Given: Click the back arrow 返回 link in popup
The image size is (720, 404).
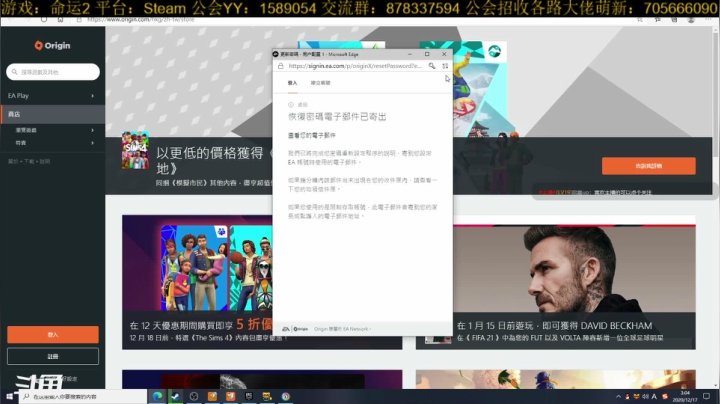Looking at the screenshot, I should (298, 105).
